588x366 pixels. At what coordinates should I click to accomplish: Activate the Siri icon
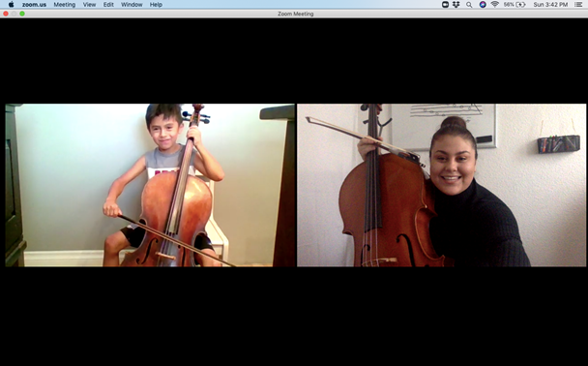click(483, 5)
